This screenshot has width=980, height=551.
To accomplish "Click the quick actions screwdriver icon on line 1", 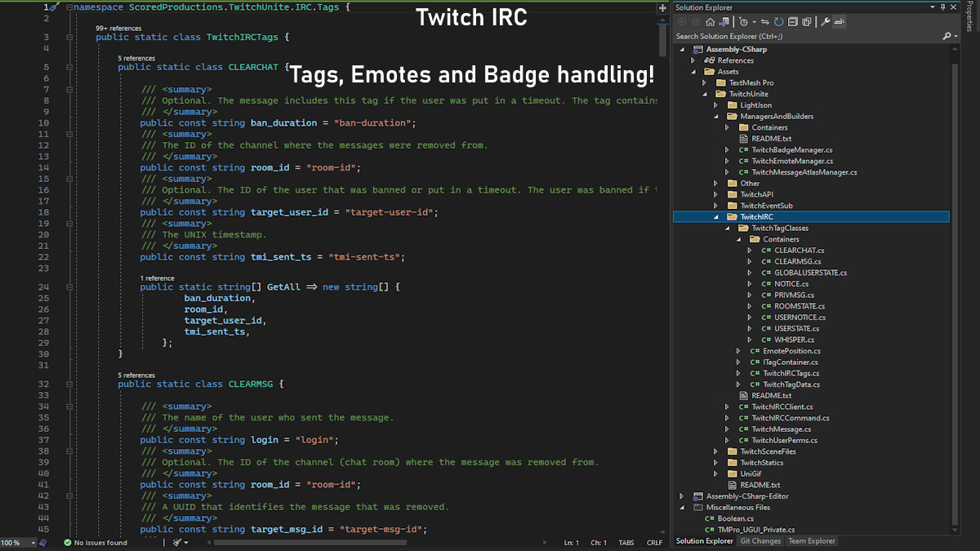I will click(x=54, y=7).
